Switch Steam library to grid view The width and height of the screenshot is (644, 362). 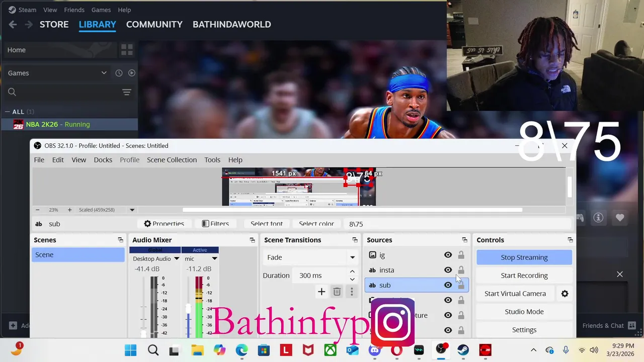(127, 50)
